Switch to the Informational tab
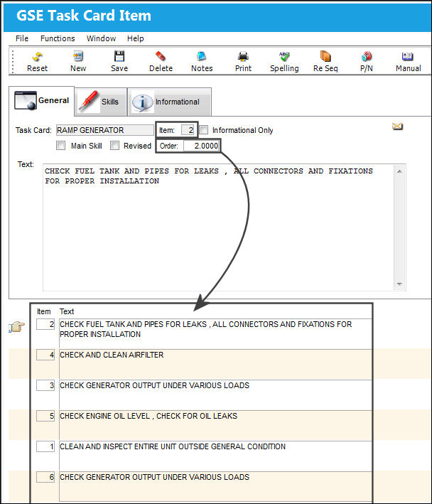This screenshot has height=504, width=432. coord(169,102)
